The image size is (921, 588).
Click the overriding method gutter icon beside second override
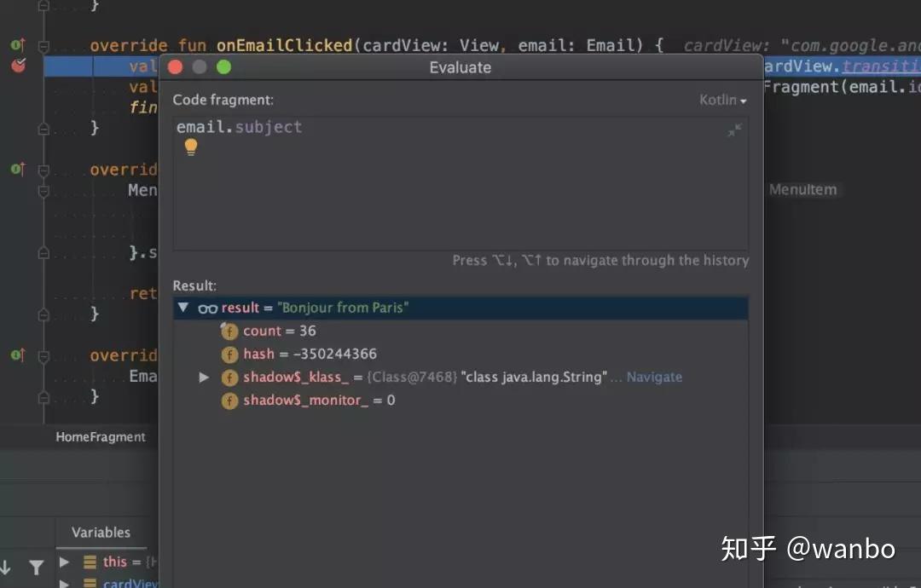(x=15, y=169)
